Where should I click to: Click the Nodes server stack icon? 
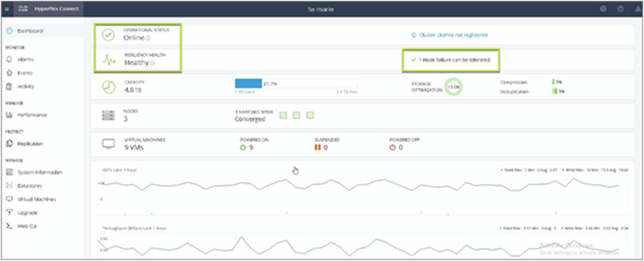pyautogui.click(x=108, y=116)
